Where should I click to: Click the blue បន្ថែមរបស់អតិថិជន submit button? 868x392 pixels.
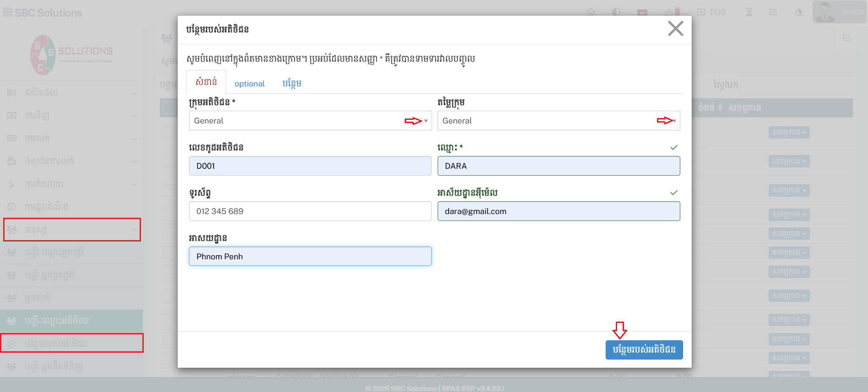click(644, 350)
